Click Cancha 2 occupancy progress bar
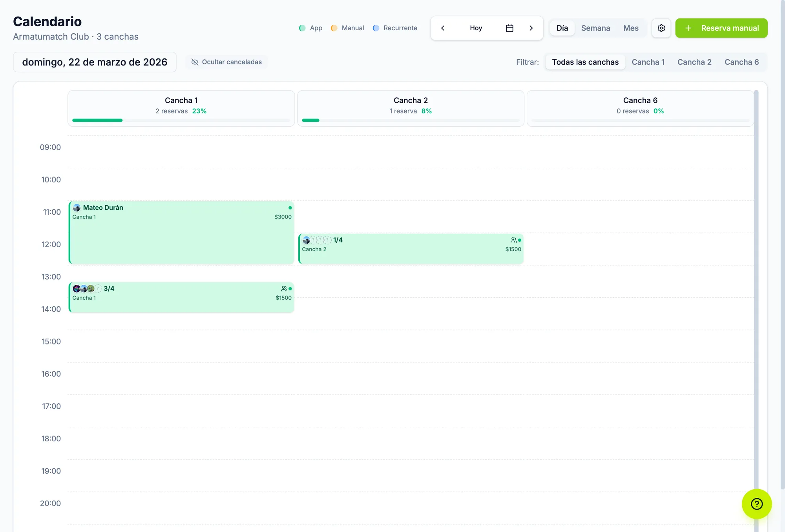Viewport: 785px width, 532px height. coord(411,120)
